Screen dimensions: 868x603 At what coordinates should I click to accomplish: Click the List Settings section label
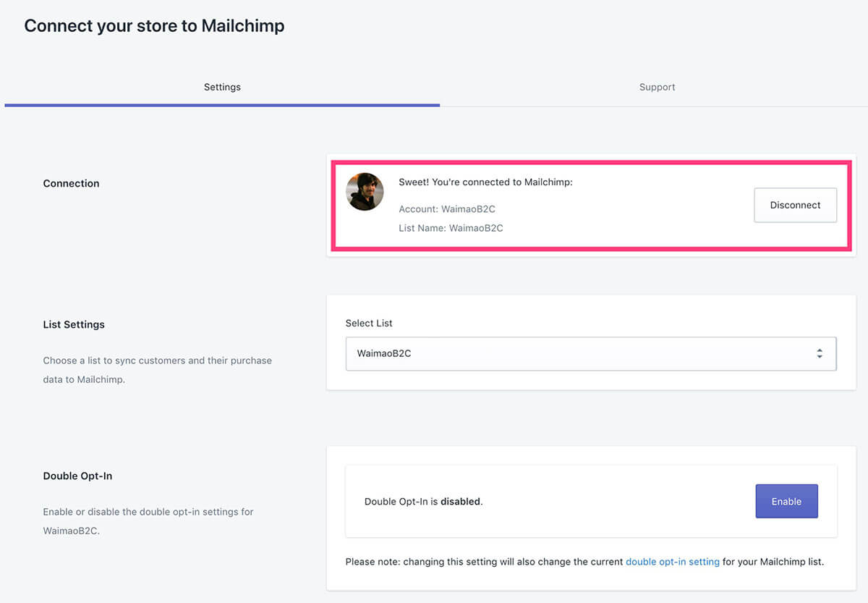[74, 324]
